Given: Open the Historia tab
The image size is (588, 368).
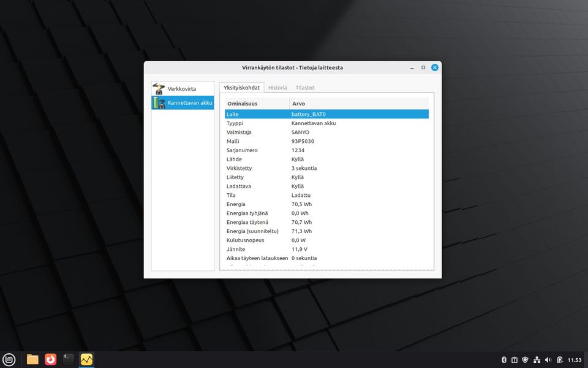Looking at the screenshot, I should [277, 88].
